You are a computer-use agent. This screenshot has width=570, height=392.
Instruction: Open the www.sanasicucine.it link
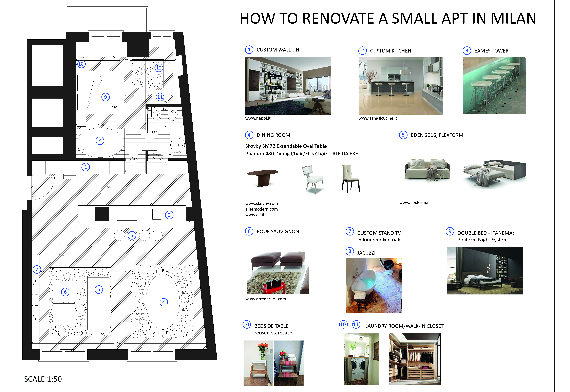[378, 118]
